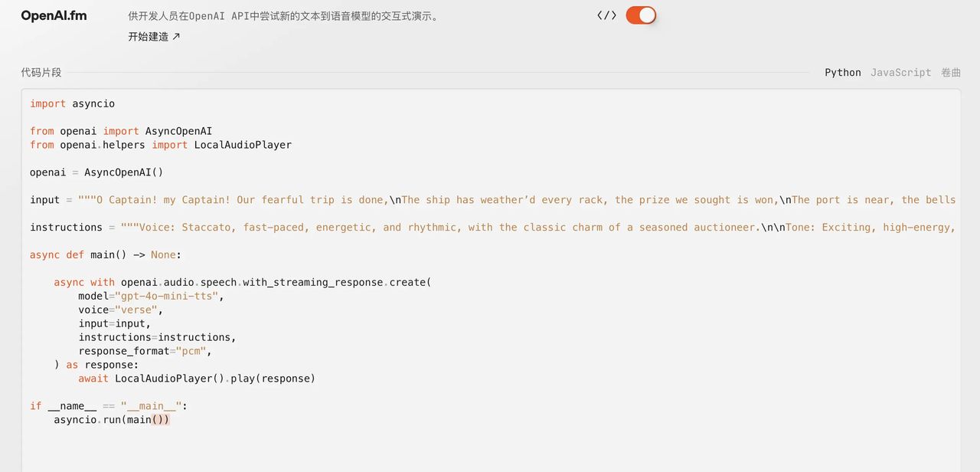Click the arrow next to 开始建造
This screenshot has height=472, width=980.
click(x=175, y=35)
